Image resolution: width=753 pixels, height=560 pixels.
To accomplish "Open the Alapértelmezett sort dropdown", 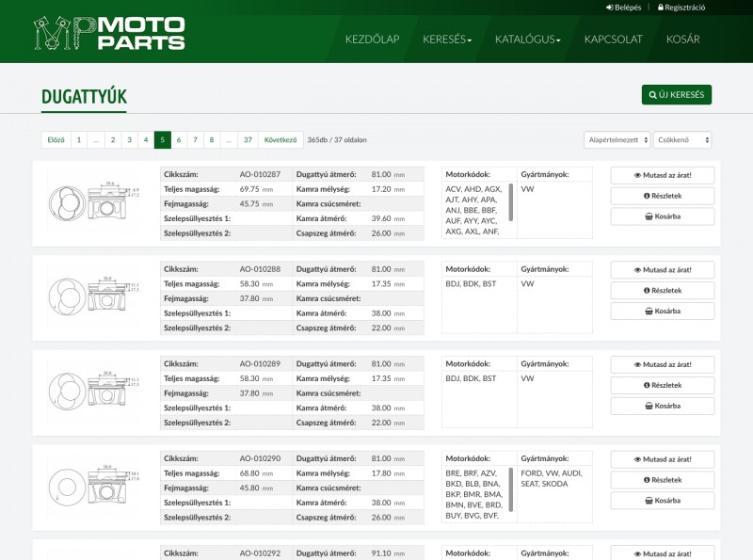I will click(617, 140).
